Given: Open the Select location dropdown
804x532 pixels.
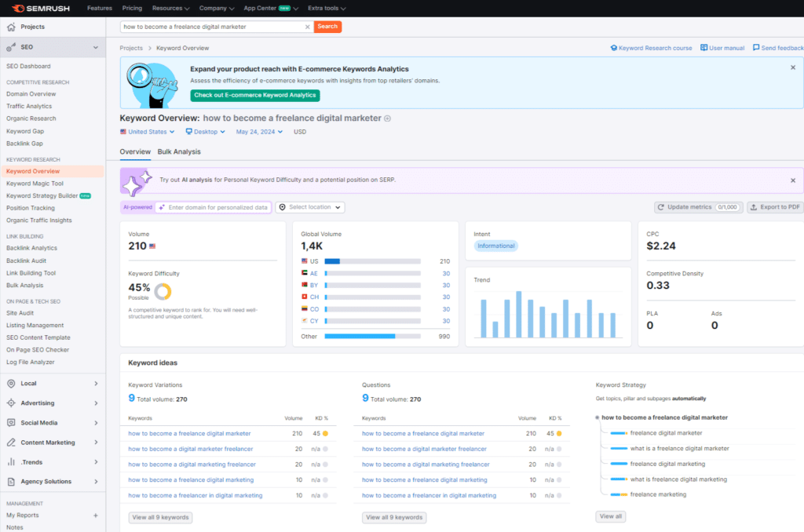Looking at the screenshot, I should click(310, 207).
